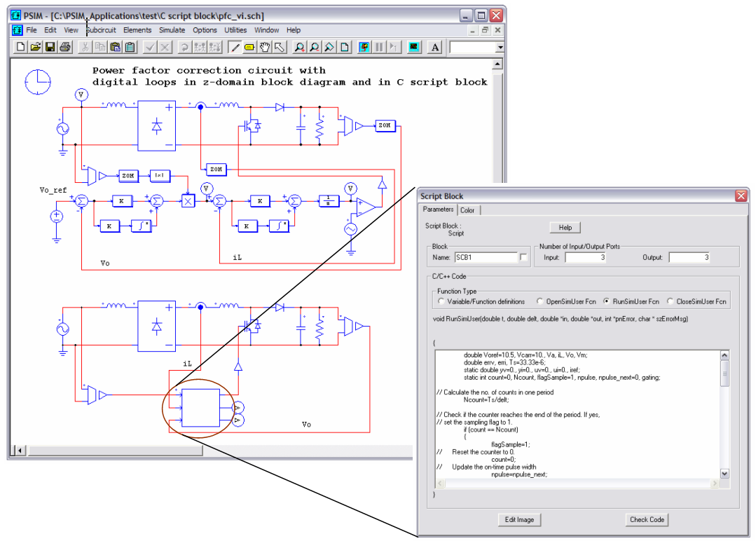The image size is (756, 541).
Task: Open file with the folder icon
Action: click(35, 47)
